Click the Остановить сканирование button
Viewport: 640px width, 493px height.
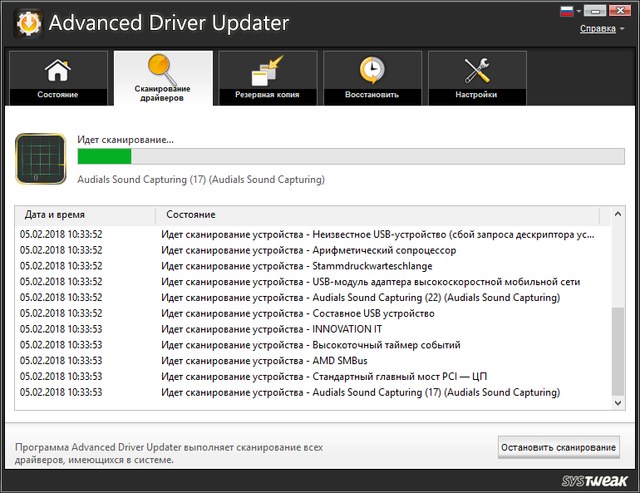[558, 447]
